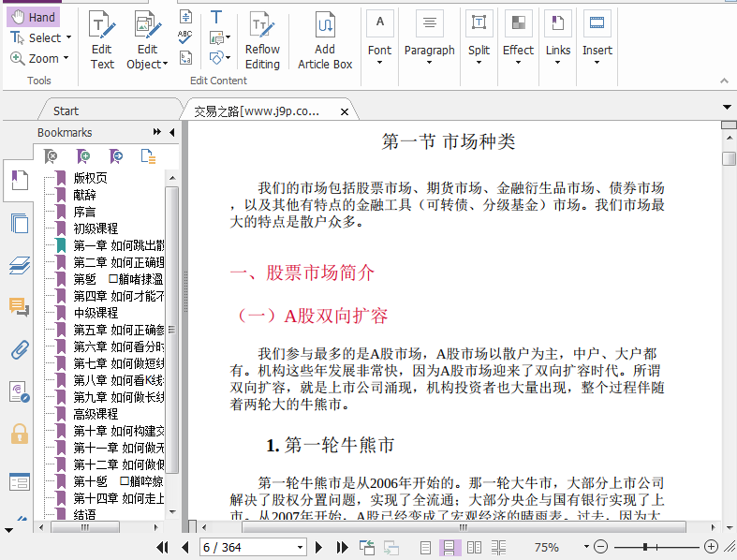This screenshot has height=560, width=737.
Task: Open the 高级课程 bookmark
Action: coord(96,413)
